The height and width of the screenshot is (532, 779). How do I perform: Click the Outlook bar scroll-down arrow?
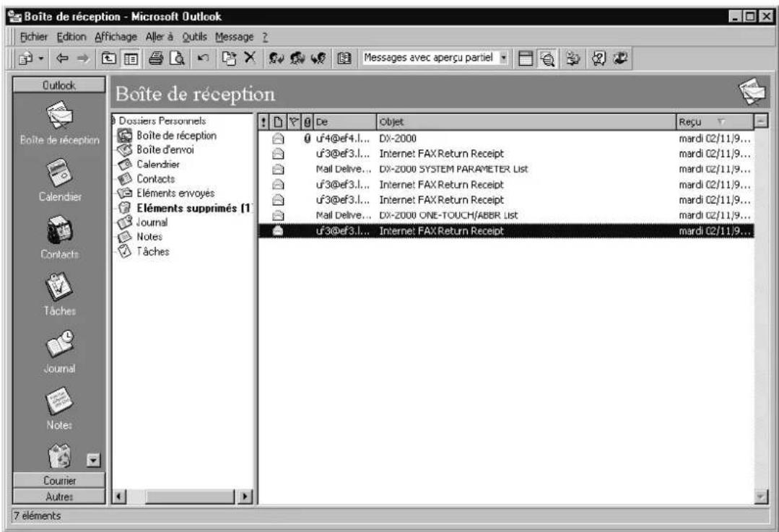pos(93,460)
